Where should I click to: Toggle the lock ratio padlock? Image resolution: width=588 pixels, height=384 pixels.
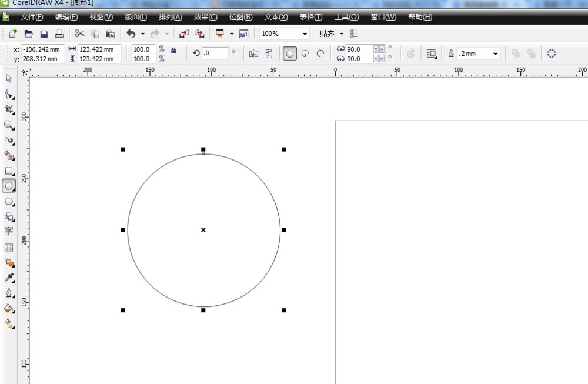(173, 51)
